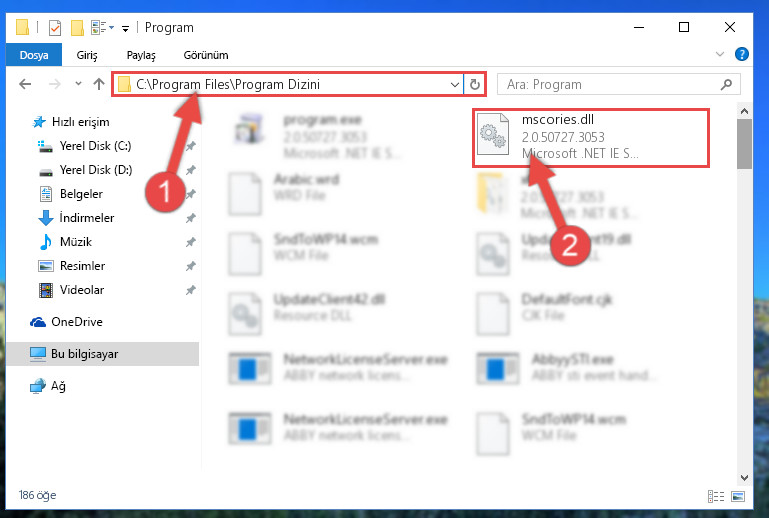Click the search magnifier icon
This screenshot has width=769, height=518.
click(726, 84)
